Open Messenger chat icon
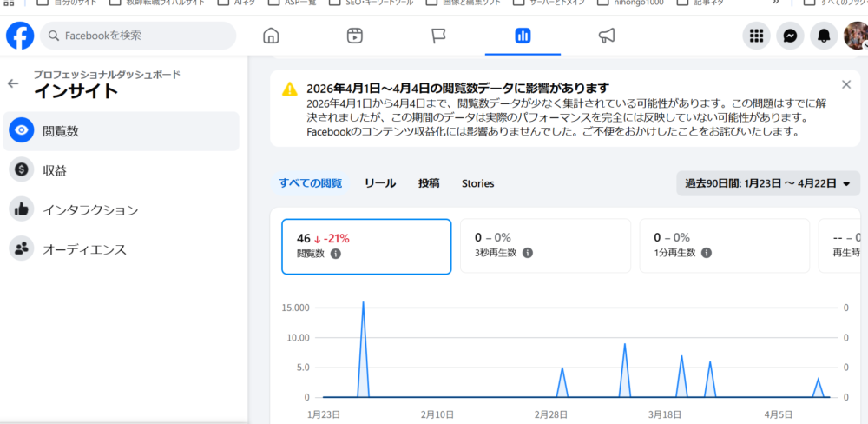The image size is (868, 424). (x=790, y=36)
